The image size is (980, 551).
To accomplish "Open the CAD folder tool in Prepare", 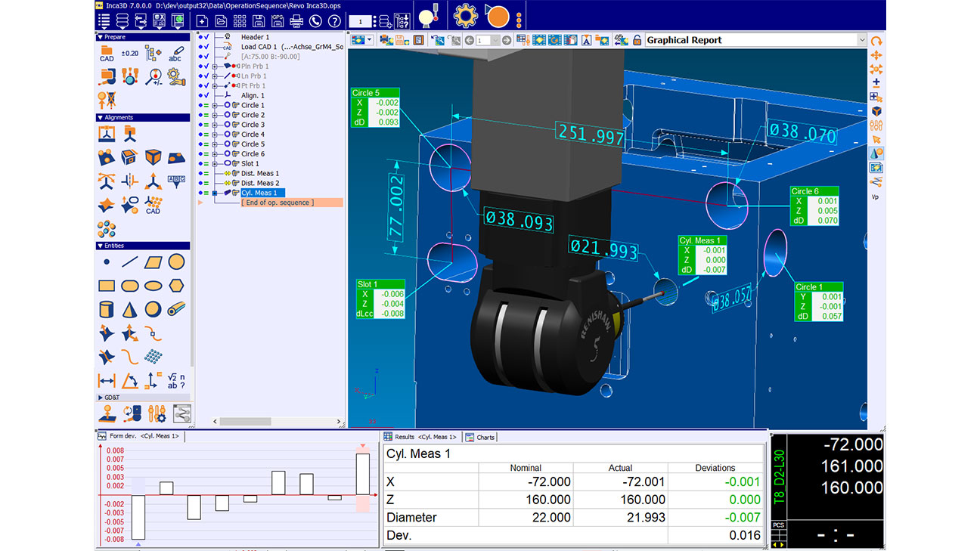I will [x=107, y=53].
